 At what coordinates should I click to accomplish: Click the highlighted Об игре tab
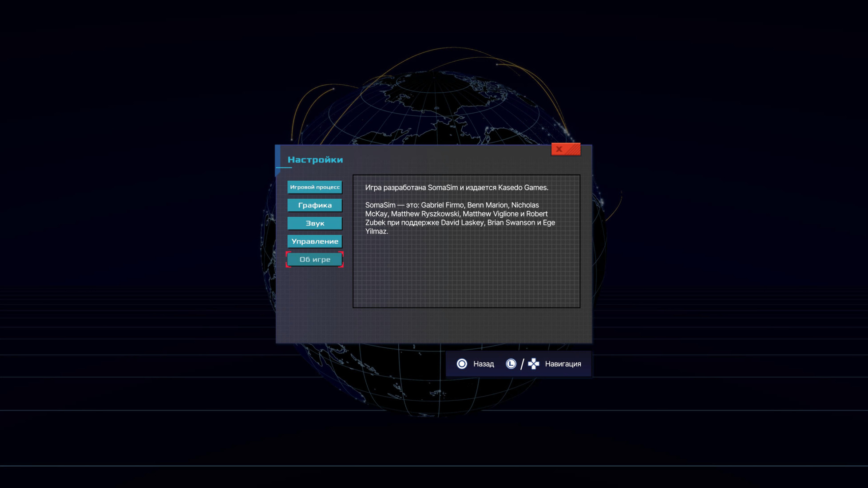(x=314, y=260)
